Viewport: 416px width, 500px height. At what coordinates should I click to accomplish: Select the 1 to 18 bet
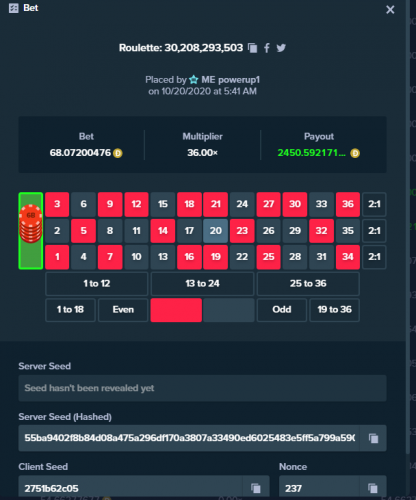coord(70,310)
